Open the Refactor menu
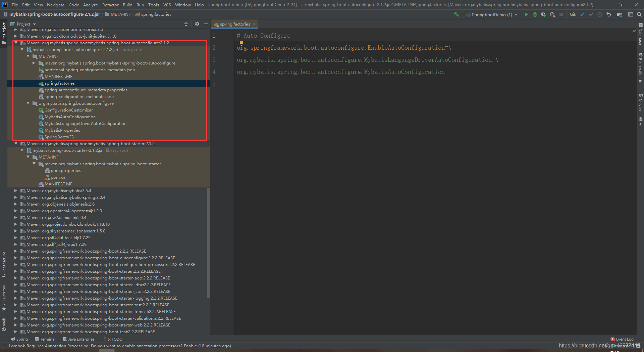644x352 pixels. point(110,5)
